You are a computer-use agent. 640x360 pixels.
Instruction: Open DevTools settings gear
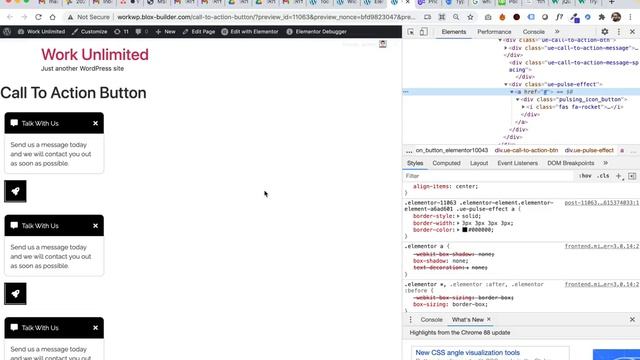coord(604,31)
